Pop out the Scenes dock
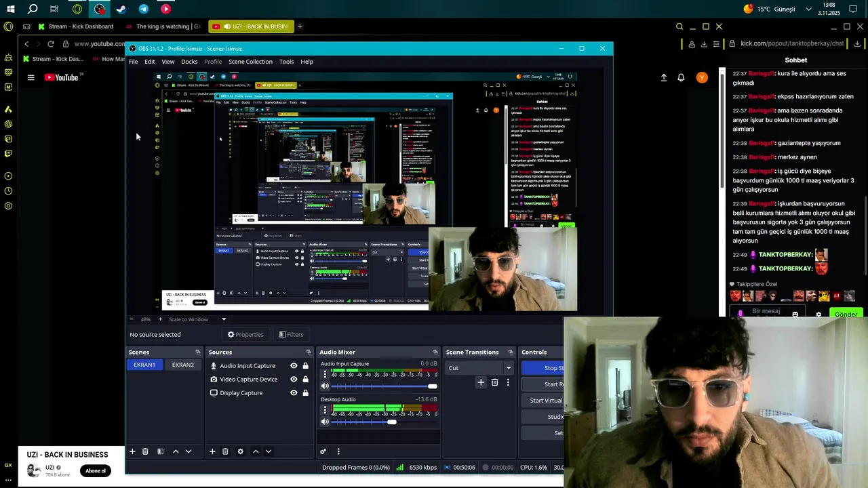The image size is (868, 488). pos(198,352)
